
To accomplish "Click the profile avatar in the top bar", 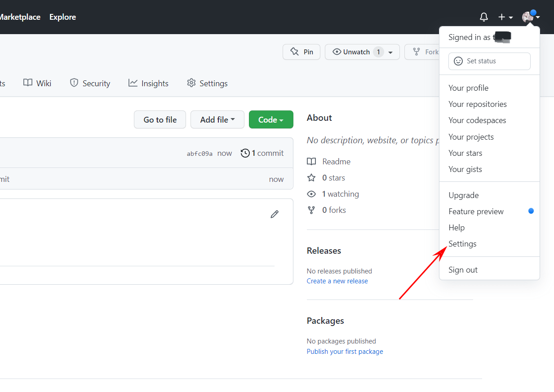I will [527, 17].
